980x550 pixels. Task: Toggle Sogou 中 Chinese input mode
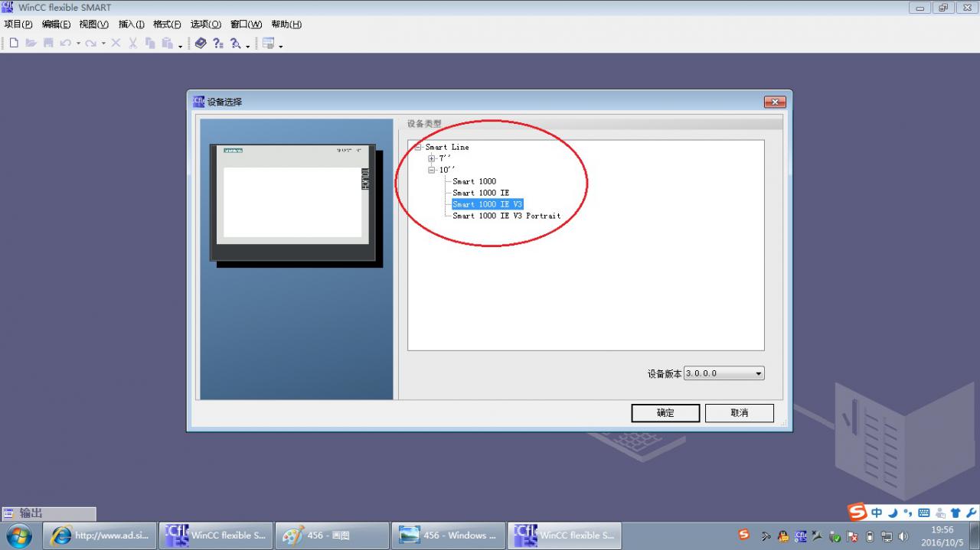click(x=877, y=513)
